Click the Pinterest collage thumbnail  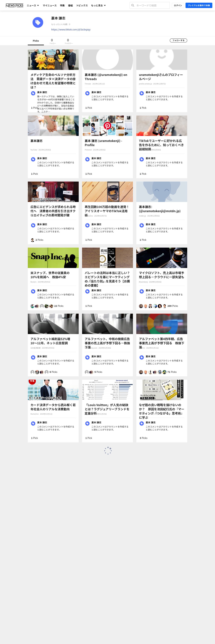[107, 126]
